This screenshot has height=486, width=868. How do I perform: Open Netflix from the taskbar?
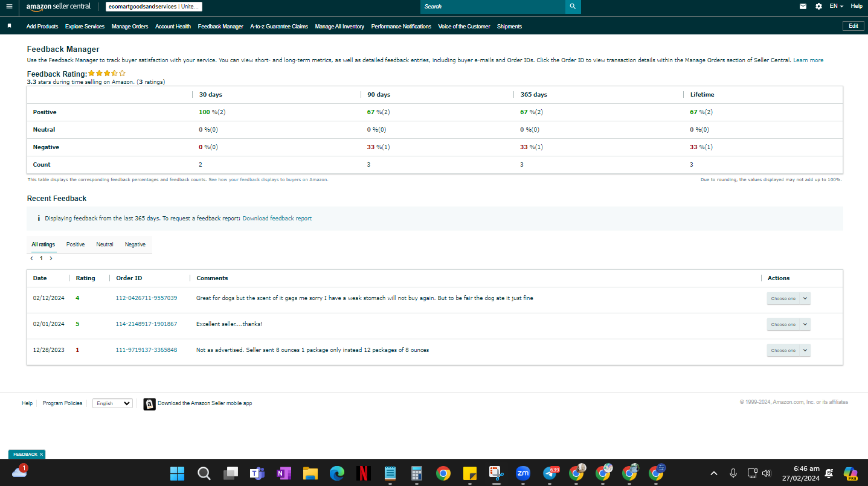tap(364, 473)
